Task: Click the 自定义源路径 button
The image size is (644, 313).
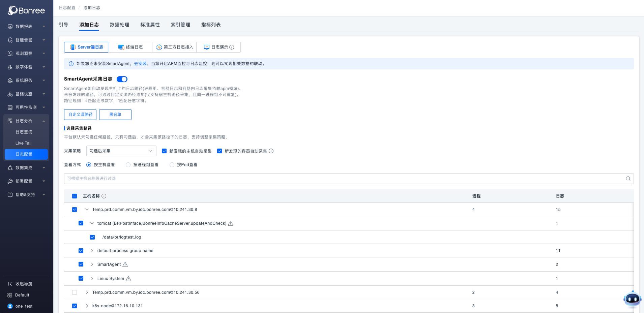Action: pos(80,115)
